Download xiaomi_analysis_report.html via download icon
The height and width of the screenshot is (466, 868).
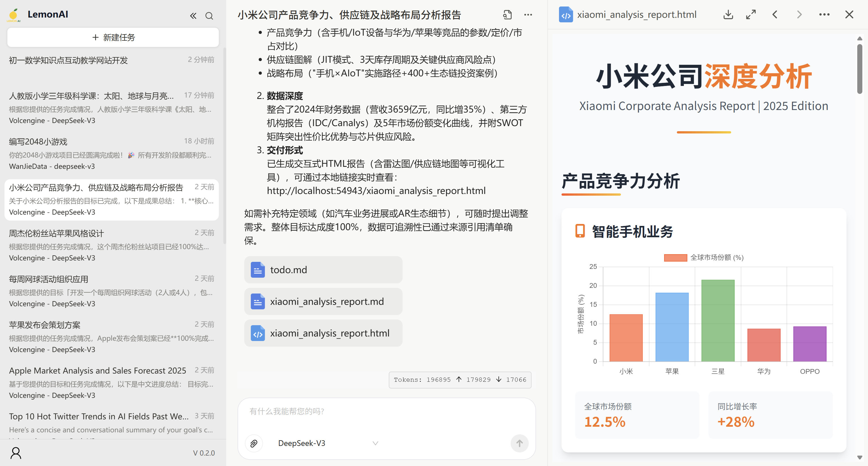tap(728, 14)
